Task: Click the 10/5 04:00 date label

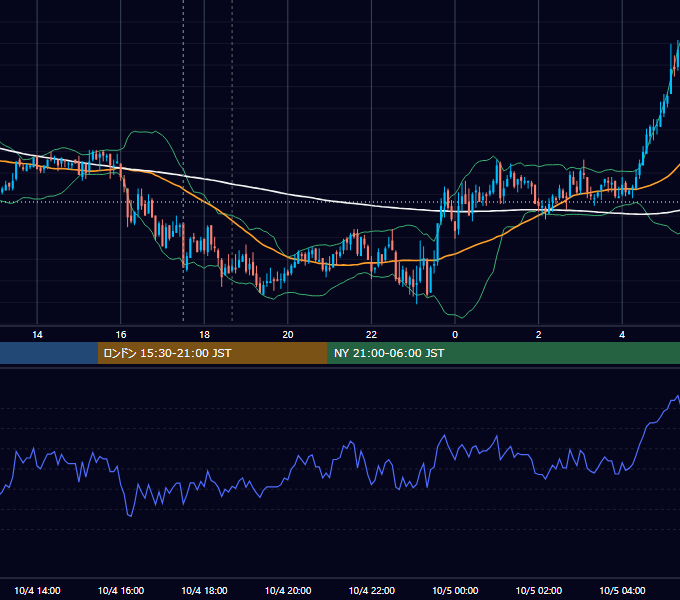Action: click(x=622, y=590)
